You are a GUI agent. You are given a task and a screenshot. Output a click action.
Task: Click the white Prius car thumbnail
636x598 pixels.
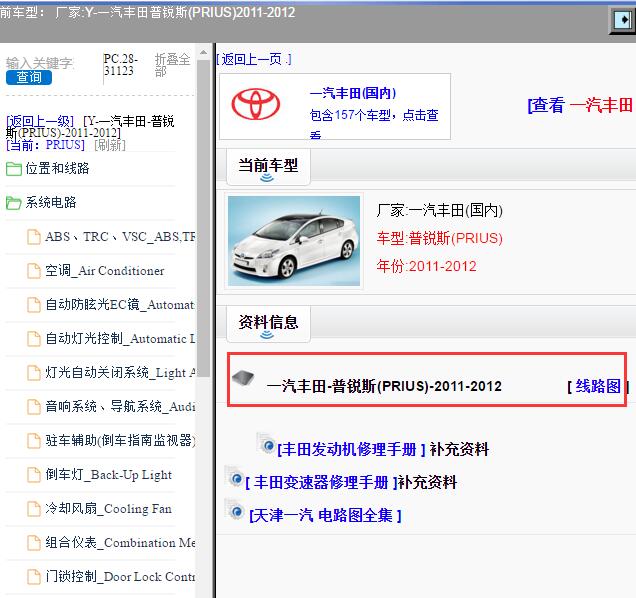click(294, 241)
